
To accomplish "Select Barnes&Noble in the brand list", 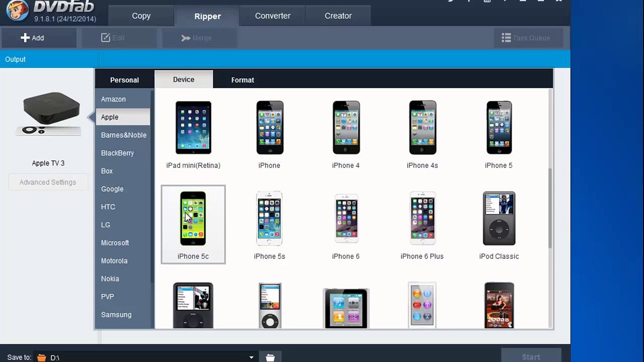I will coord(123,135).
